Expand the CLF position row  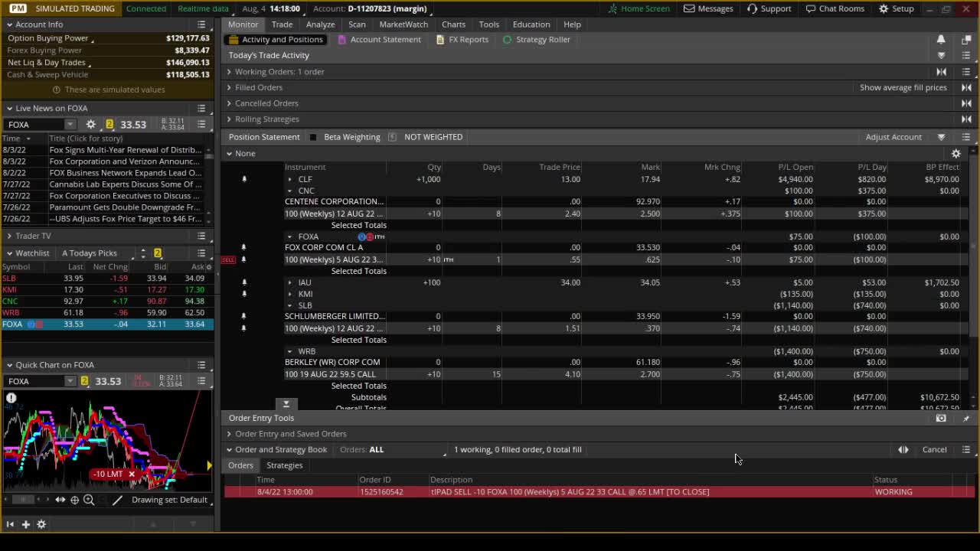[x=289, y=179]
